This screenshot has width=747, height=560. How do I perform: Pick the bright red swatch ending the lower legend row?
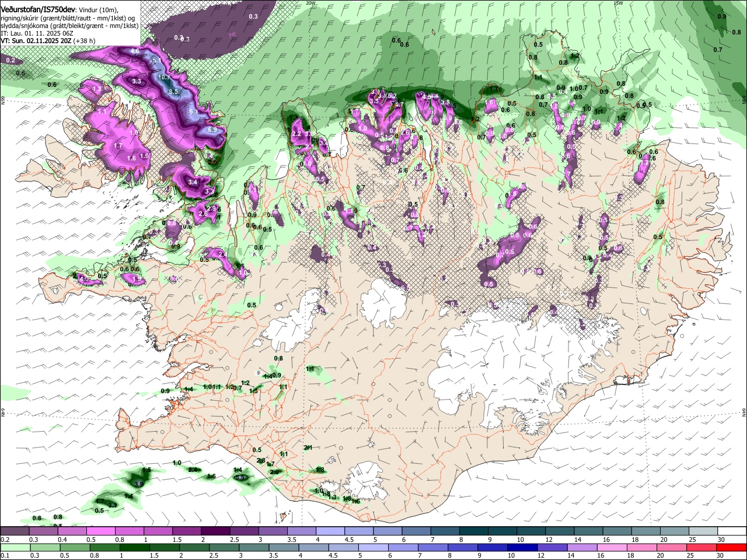[x=732, y=547]
